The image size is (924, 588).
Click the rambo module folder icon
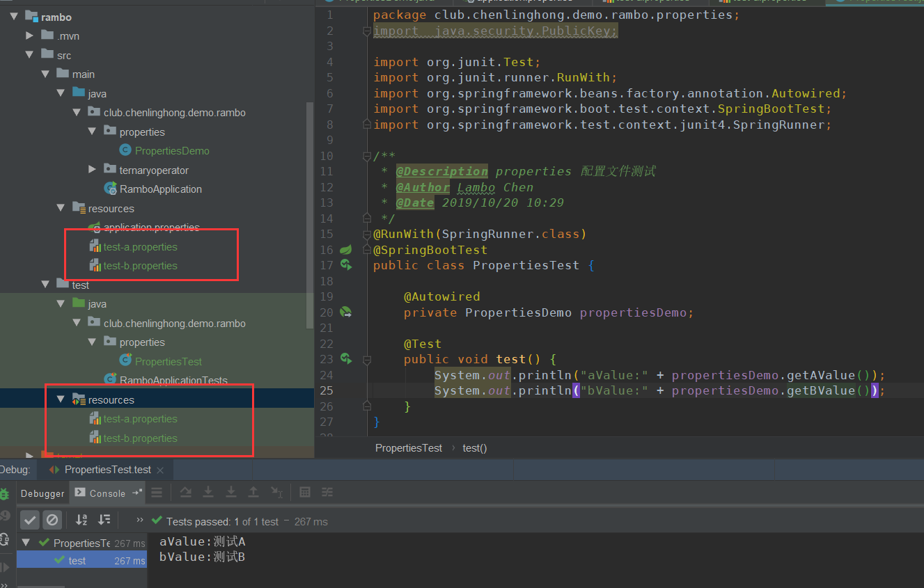pyautogui.click(x=32, y=16)
